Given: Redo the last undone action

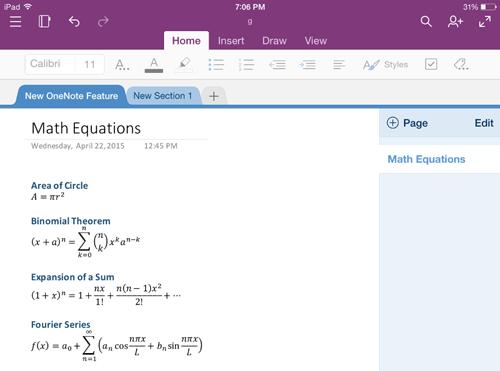Looking at the screenshot, I should click(x=103, y=22).
